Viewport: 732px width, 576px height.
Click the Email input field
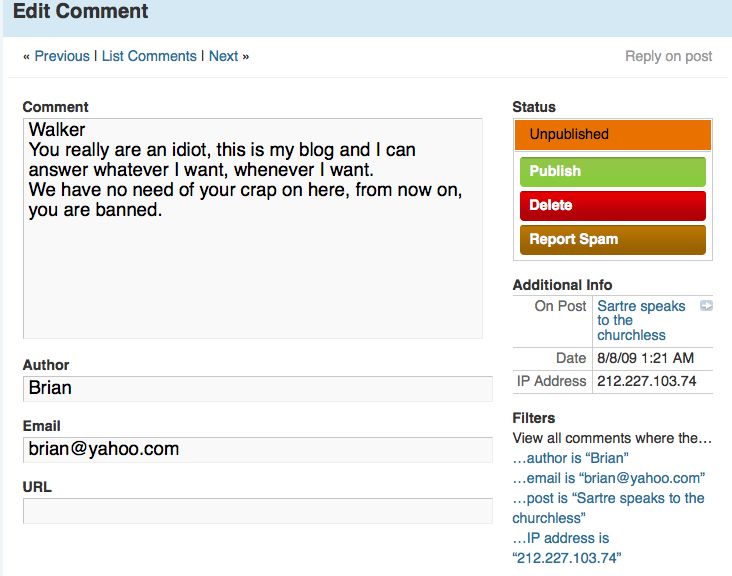point(257,450)
